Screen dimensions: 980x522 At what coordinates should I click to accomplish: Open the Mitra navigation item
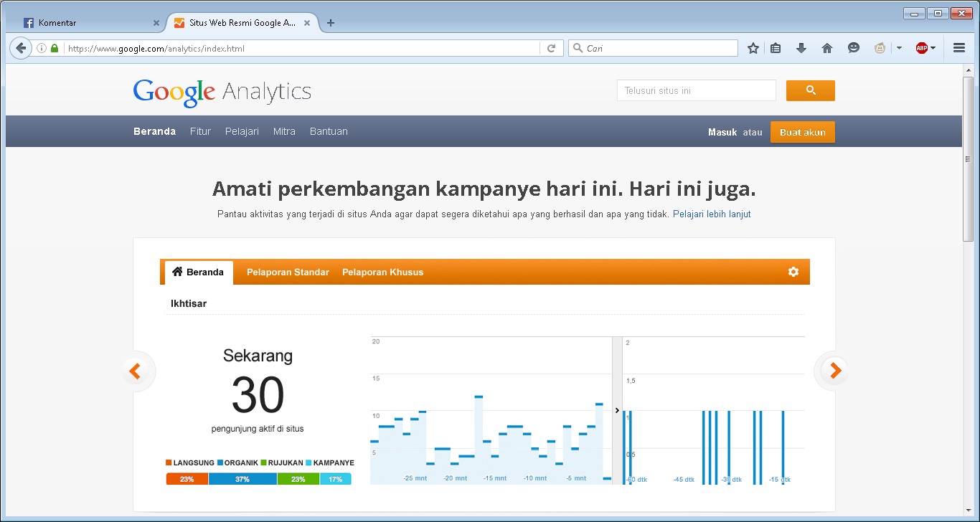coord(284,131)
